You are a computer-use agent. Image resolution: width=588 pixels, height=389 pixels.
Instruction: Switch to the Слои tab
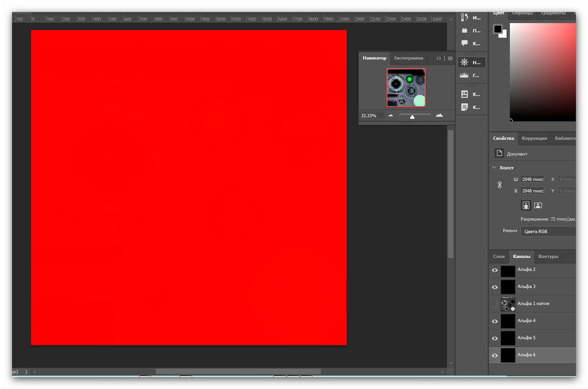tap(499, 256)
